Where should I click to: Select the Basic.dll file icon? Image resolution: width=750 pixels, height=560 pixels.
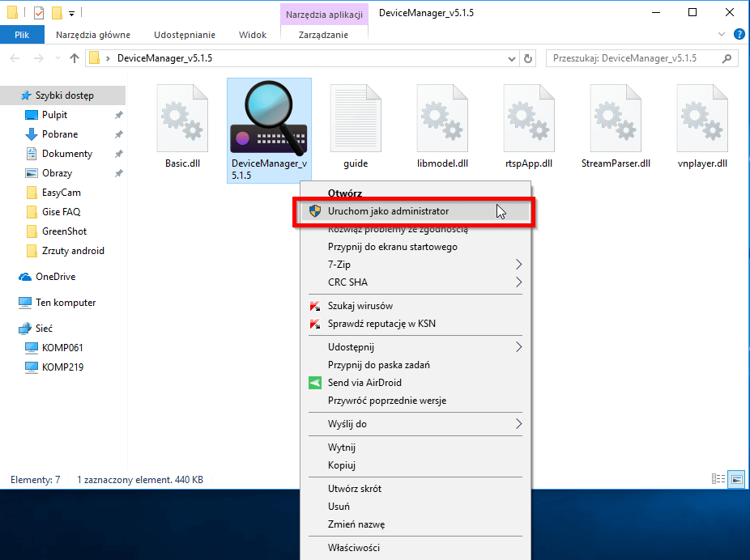182,121
